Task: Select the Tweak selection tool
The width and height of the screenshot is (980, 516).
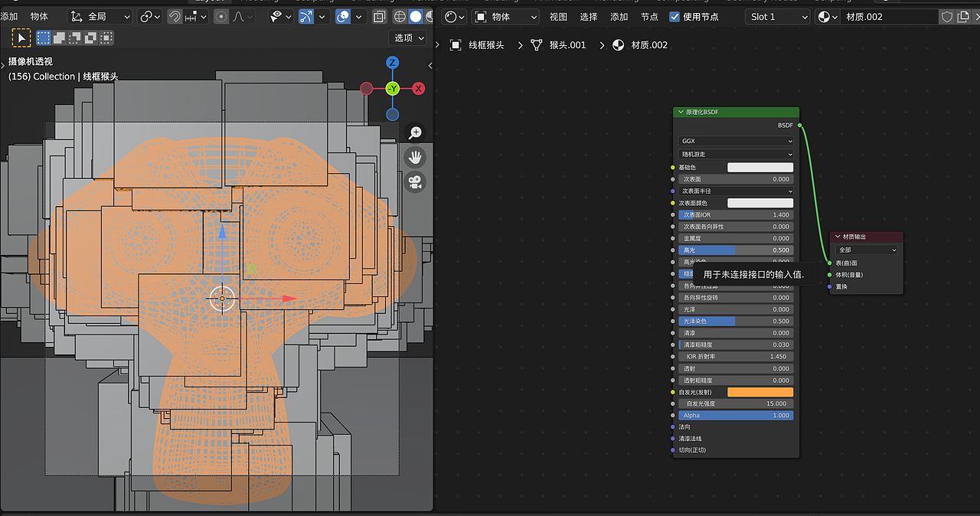Action: pyautogui.click(x=21, y=38)
